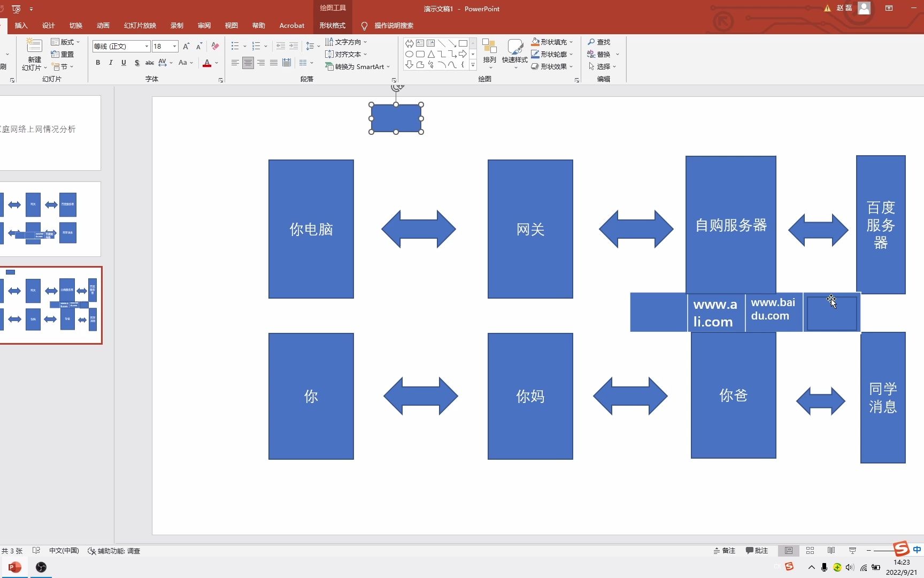Open the Layout (版式) dropdown
Screen dimensions: 924x578
65,42
